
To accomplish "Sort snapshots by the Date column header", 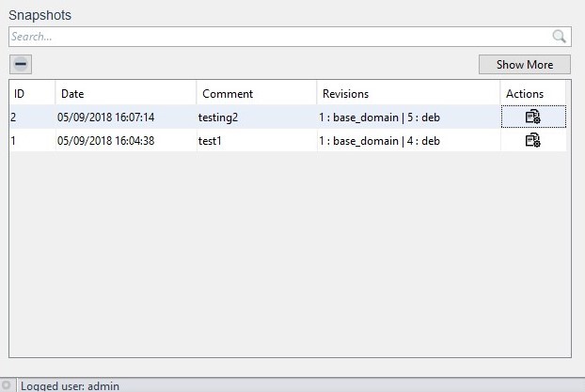I will pyautogui.click(x=125, y=94).
